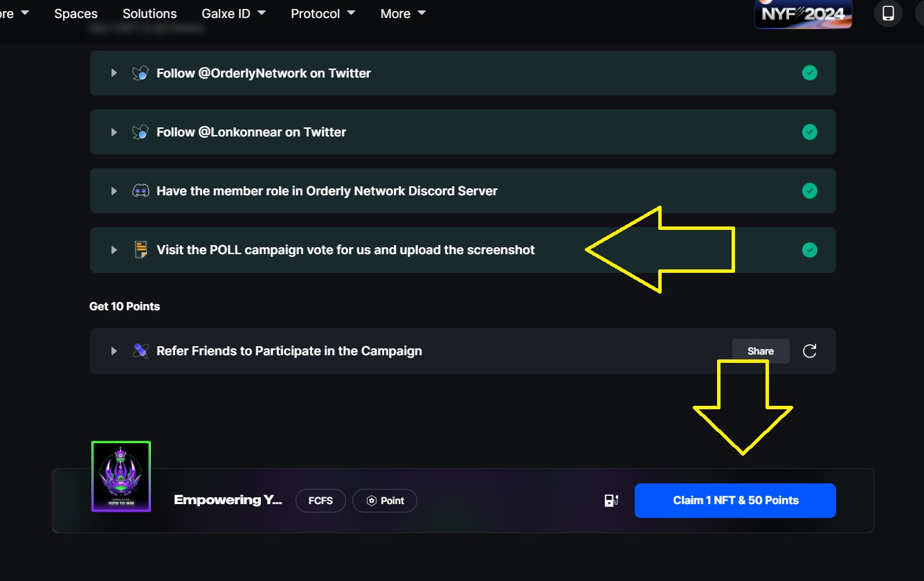Go to Spaces in the navigation bar

pos(75,13)
